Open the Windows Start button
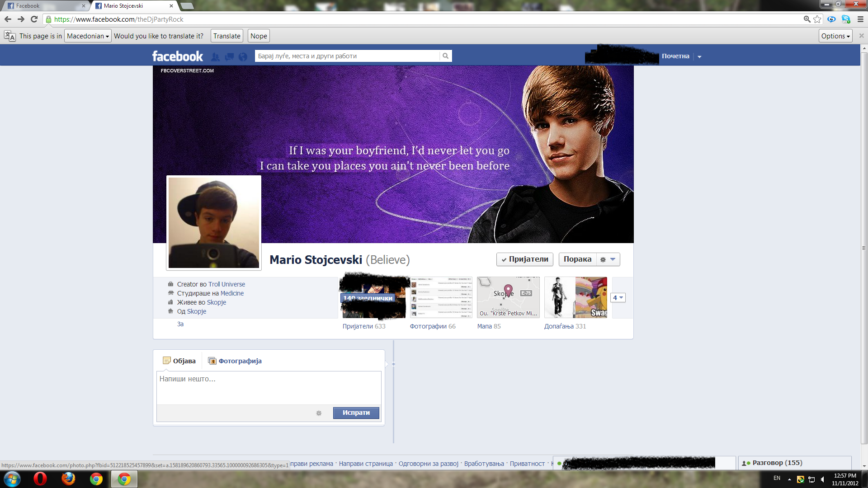 coord(12,479)
